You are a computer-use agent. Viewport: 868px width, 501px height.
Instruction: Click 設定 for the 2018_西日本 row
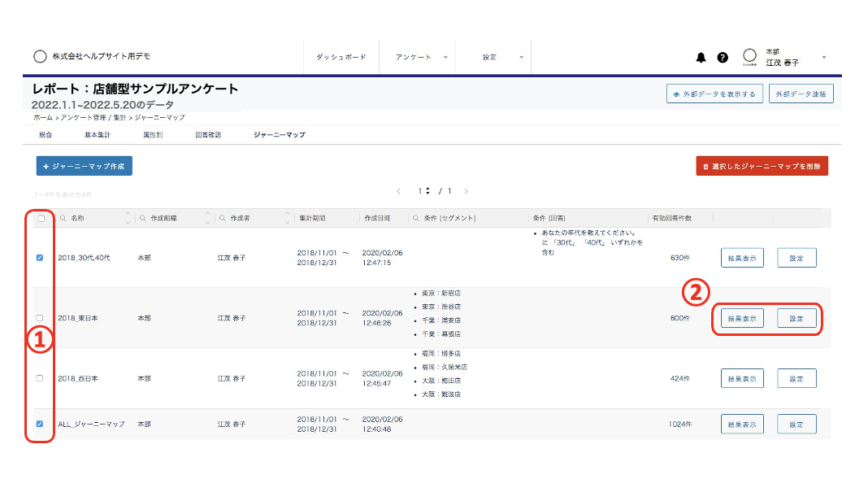(x=796, y=378)
